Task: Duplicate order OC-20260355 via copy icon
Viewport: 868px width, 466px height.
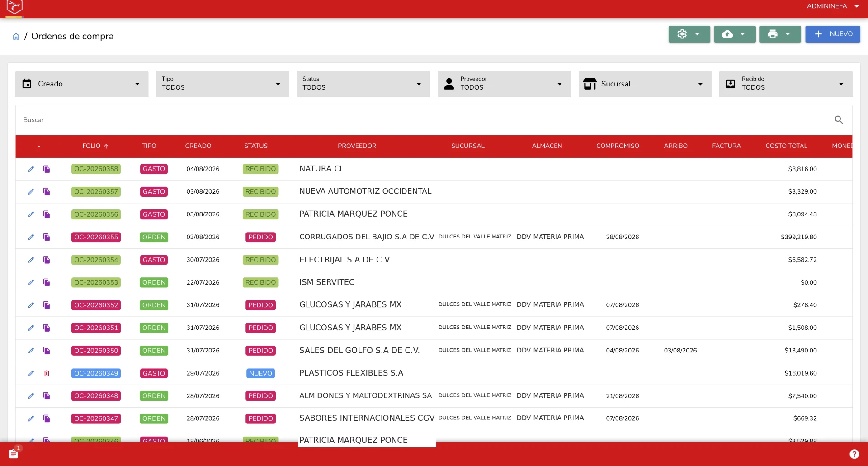Action: coord(47,237)
